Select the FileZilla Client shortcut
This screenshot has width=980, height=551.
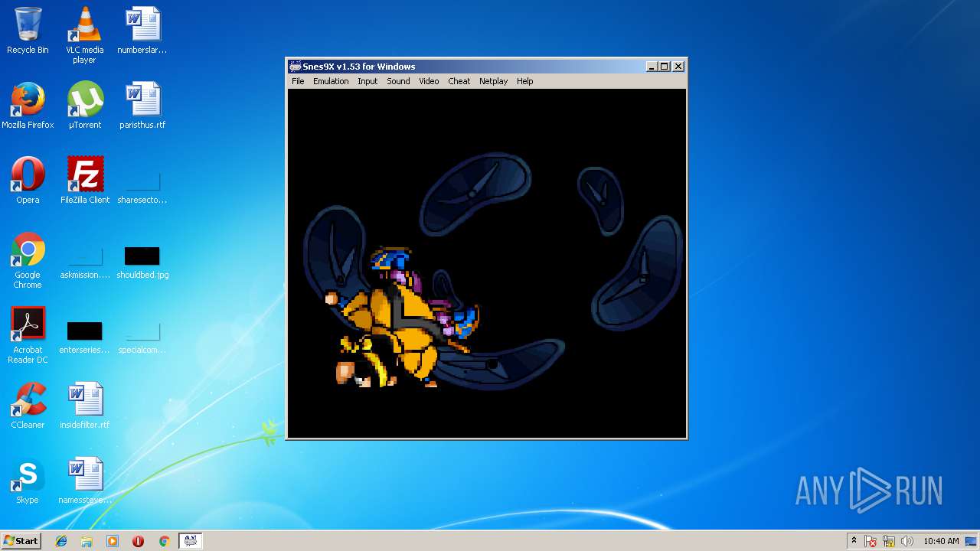tap(84, 181)
